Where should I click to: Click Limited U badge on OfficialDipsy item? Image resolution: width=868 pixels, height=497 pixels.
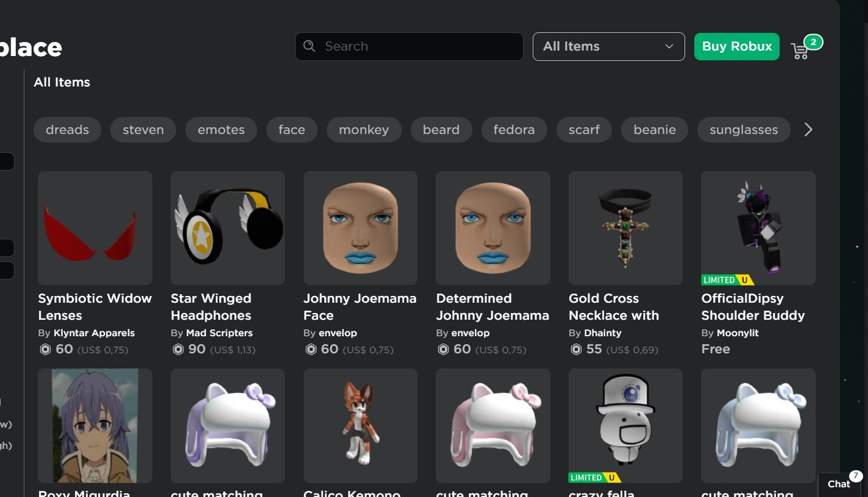[x=727, y=280]
